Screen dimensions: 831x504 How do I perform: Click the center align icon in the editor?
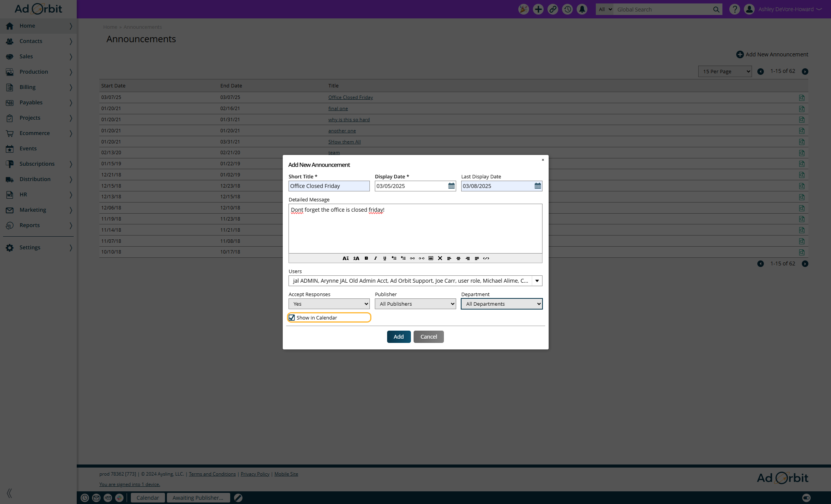tap(458, 258)
